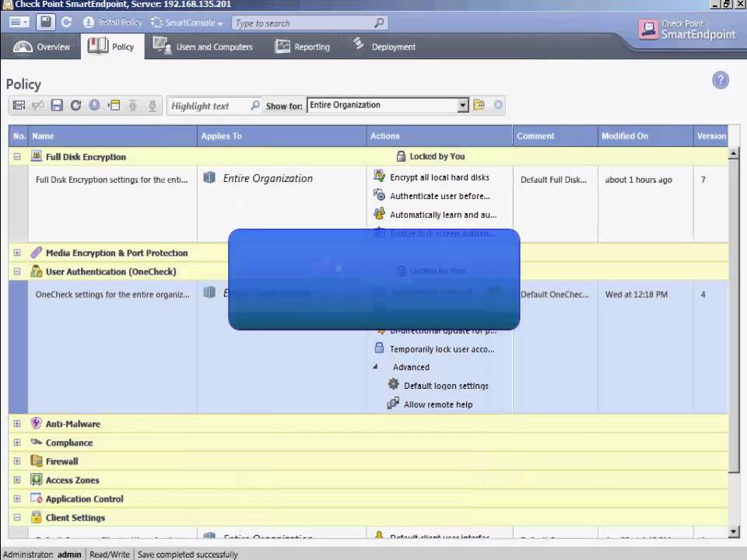Click the User Authentication OneCheck blade icon
747x560 pixels.
click(x=37, y=271)
